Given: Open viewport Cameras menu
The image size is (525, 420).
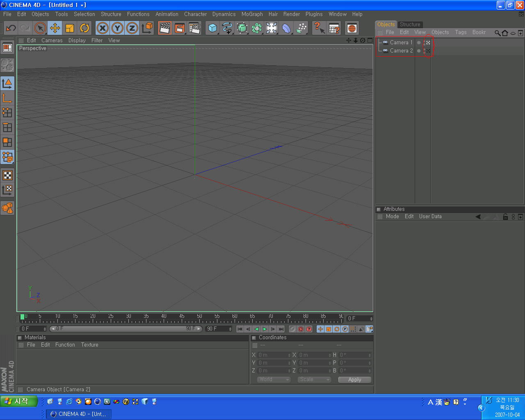Looking at the screenshot, I should point(52,41).
